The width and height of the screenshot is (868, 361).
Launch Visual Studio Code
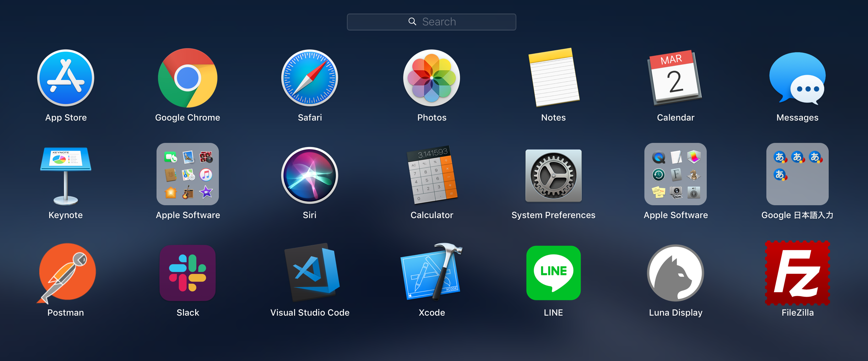point(312,272)
